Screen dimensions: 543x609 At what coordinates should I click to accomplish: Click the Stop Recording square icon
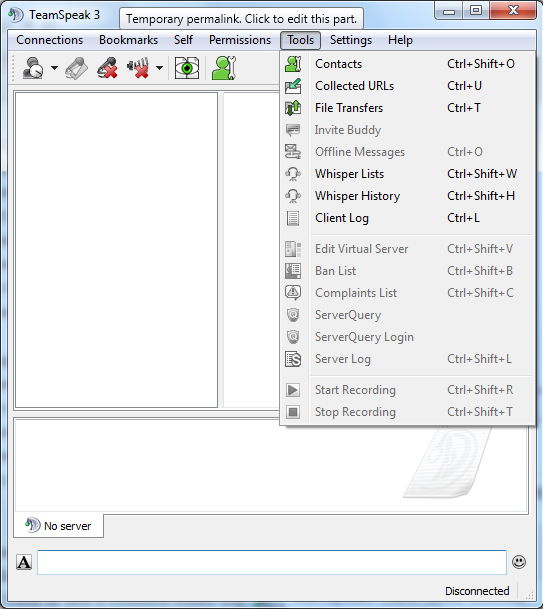click(x=293, y=412)
